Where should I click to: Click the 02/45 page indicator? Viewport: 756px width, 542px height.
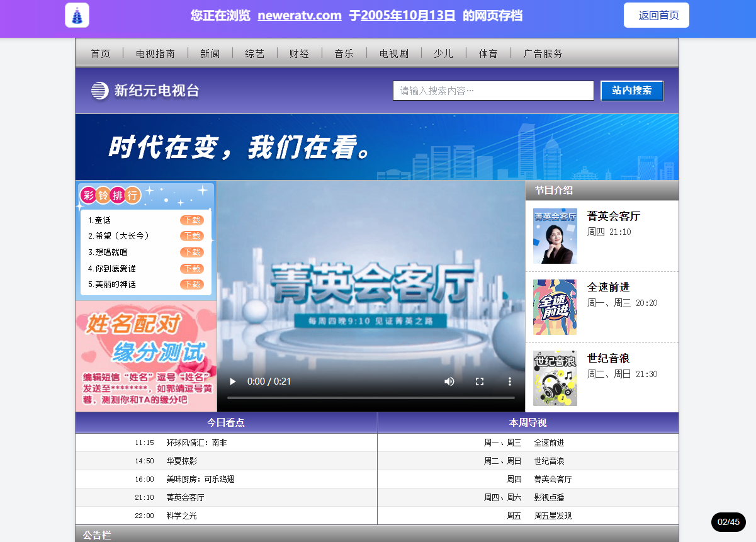click(728, 522)
